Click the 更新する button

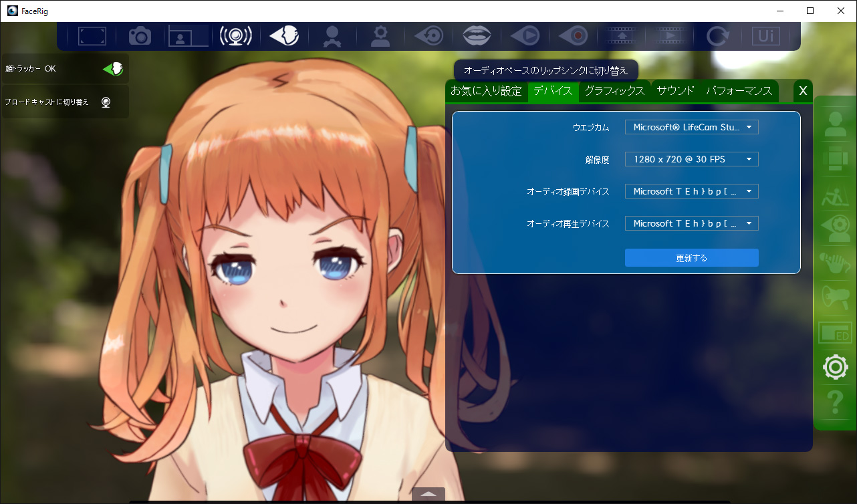click(x=692, y=258)
